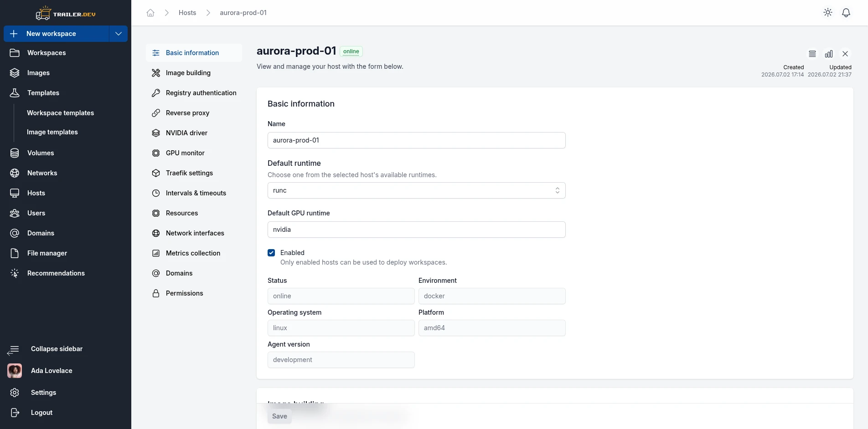Open Ada Lovelace profile avatar

coord(15,371)
